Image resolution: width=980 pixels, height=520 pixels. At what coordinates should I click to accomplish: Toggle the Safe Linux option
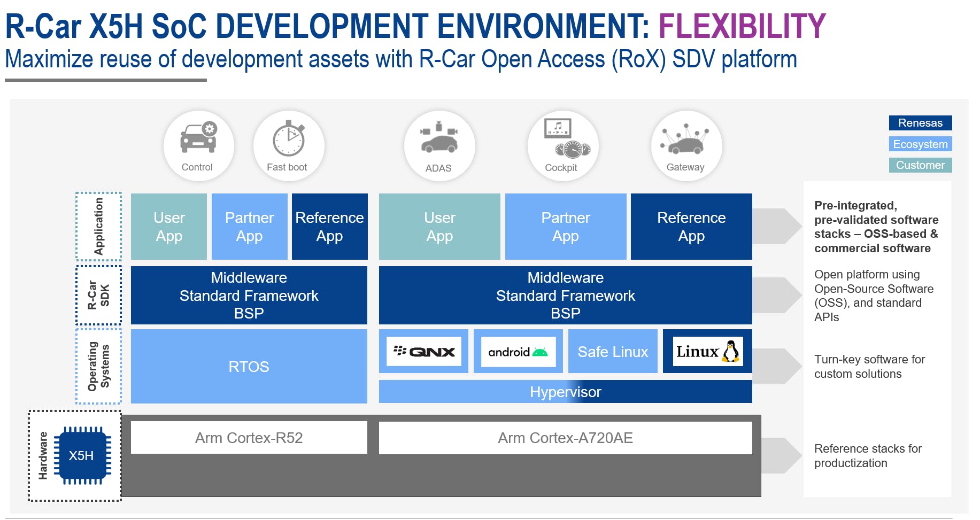613,352
